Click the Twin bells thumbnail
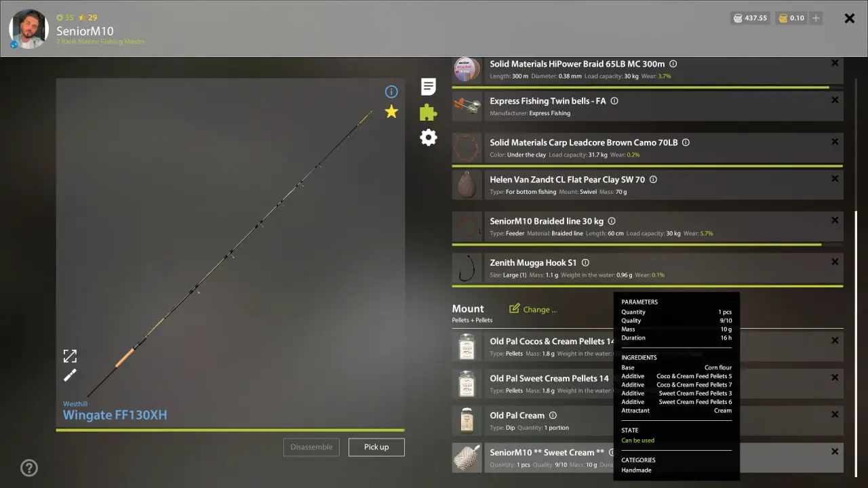 (467, 106)
